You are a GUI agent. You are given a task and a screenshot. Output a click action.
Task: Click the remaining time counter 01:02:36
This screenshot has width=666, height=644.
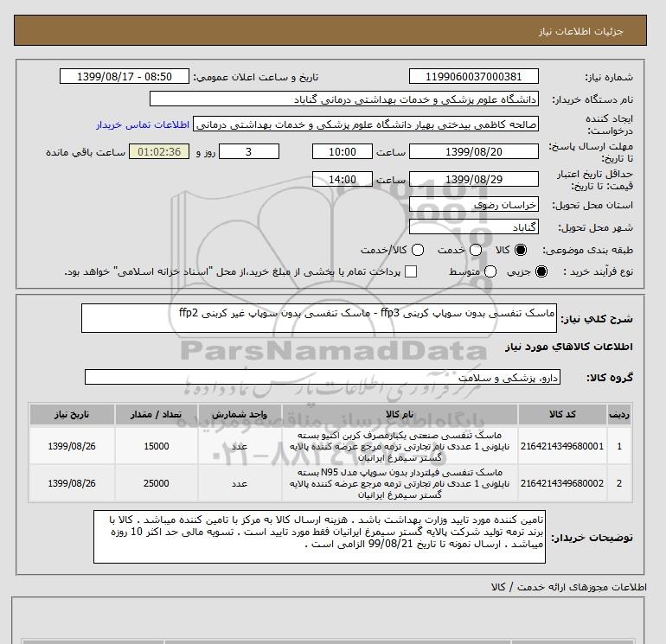pos(159,151)
